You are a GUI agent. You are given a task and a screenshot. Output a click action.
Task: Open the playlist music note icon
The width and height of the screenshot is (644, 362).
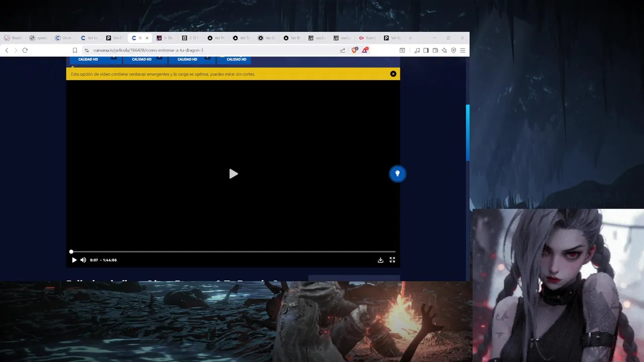click(417, 50)
